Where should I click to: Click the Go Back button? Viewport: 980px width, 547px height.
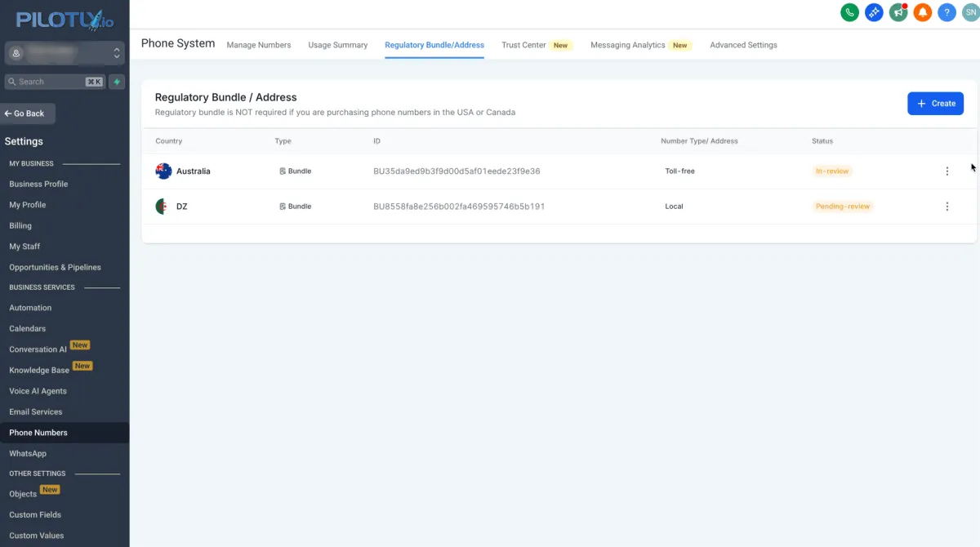(29, 113)
